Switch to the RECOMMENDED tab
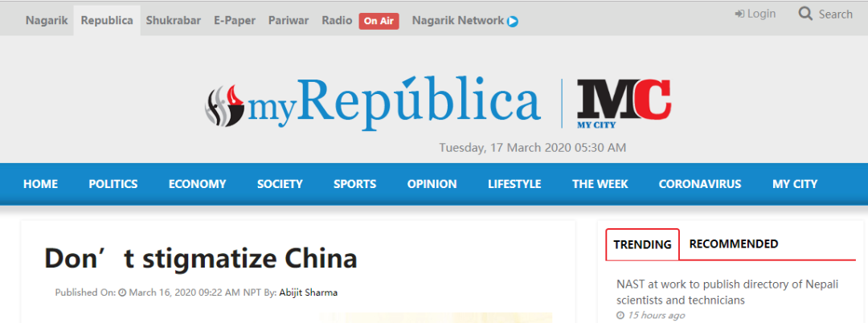868x323 pixels. (x=734, y=244)
